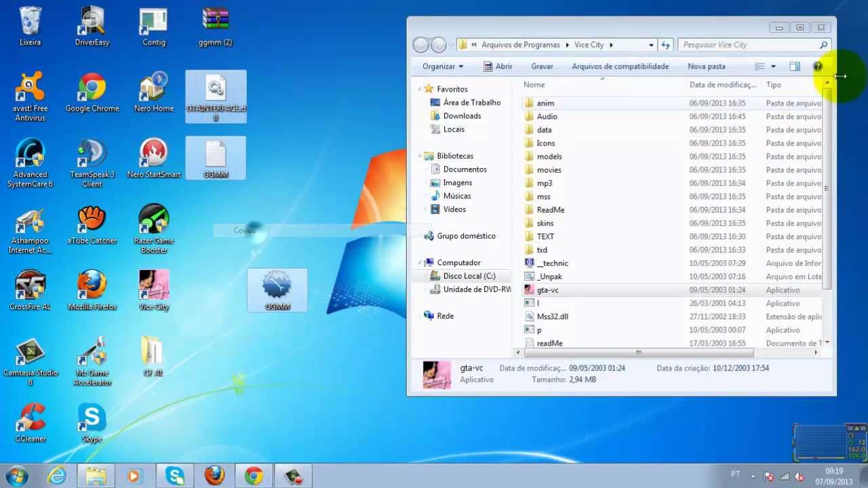Select the Camtasia Studio 8 icon
This screenshot has height=488, width=868.
[30, 362]
